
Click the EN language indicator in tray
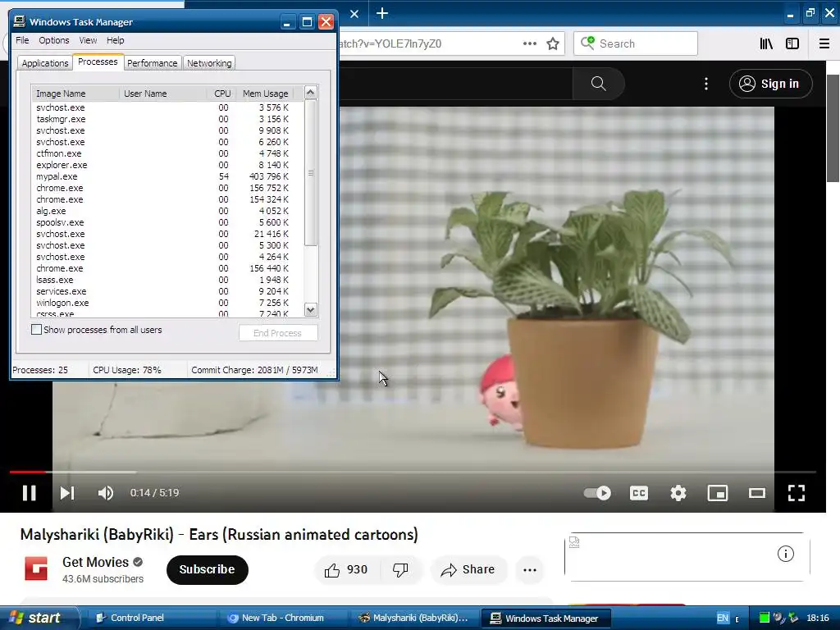pos(723,618)
